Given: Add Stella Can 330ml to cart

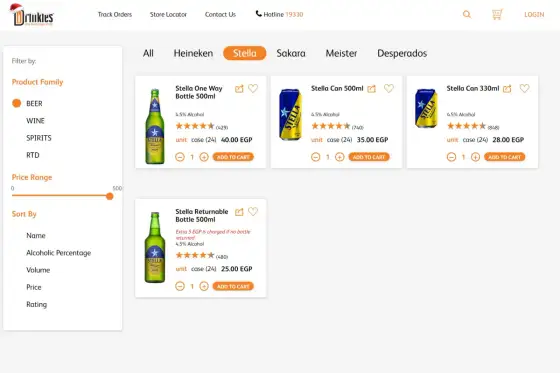Looking at the screenshot, I should point(505,157).
